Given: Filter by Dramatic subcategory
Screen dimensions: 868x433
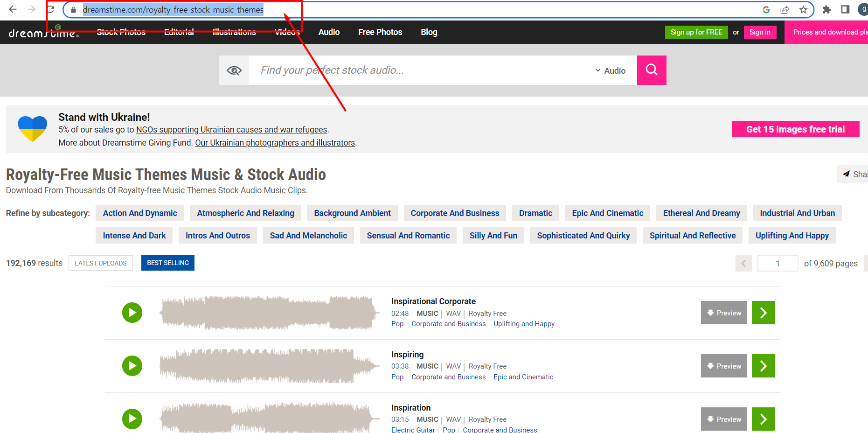Looking at the screenshot, I should coord(535,213).
